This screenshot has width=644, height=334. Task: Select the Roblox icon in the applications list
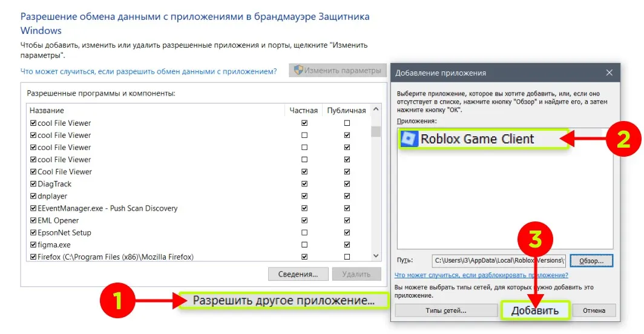(409, 139)
